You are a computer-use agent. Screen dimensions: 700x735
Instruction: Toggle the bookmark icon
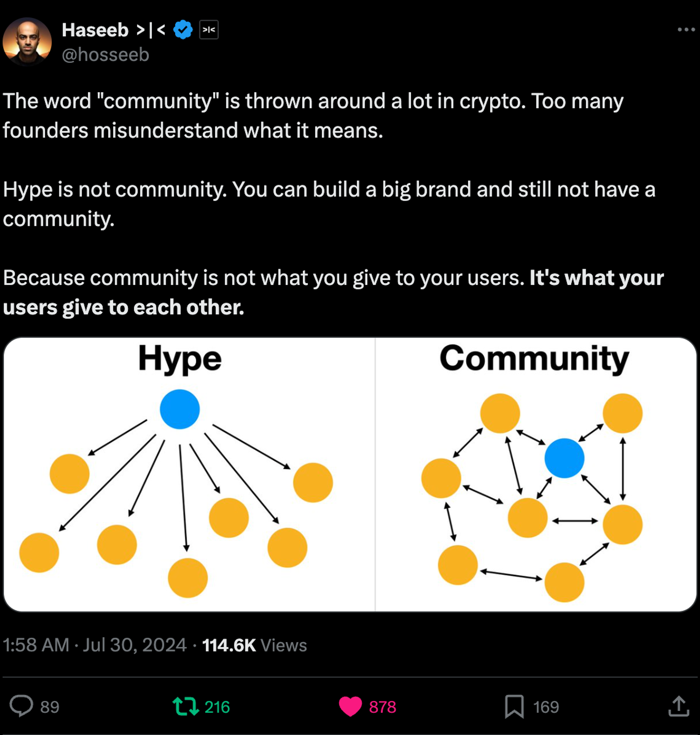pyautogui.click(x=514, y=706)
